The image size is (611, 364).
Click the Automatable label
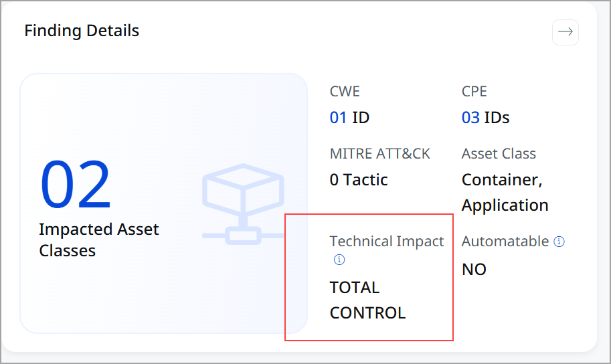point(505,242)
